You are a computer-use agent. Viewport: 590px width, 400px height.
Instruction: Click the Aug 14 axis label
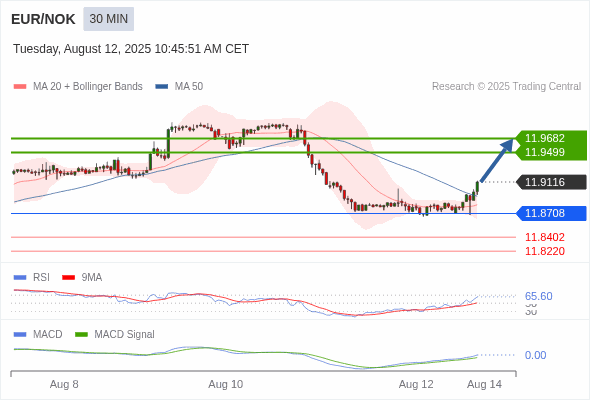click(484, 384)
